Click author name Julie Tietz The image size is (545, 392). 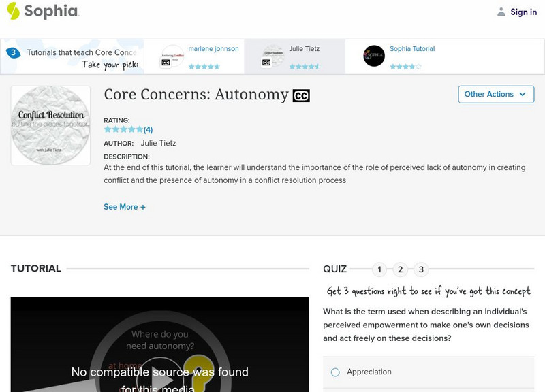pos(158,143)
